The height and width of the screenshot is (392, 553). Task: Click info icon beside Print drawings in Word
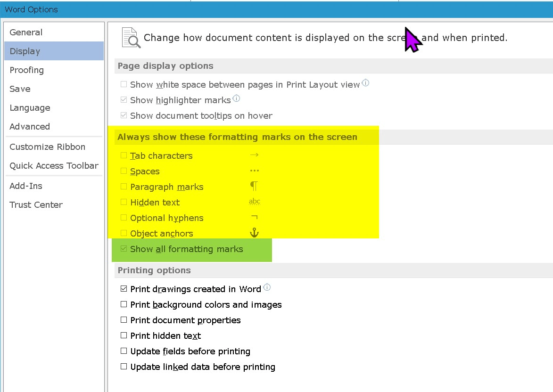[267, 287]
